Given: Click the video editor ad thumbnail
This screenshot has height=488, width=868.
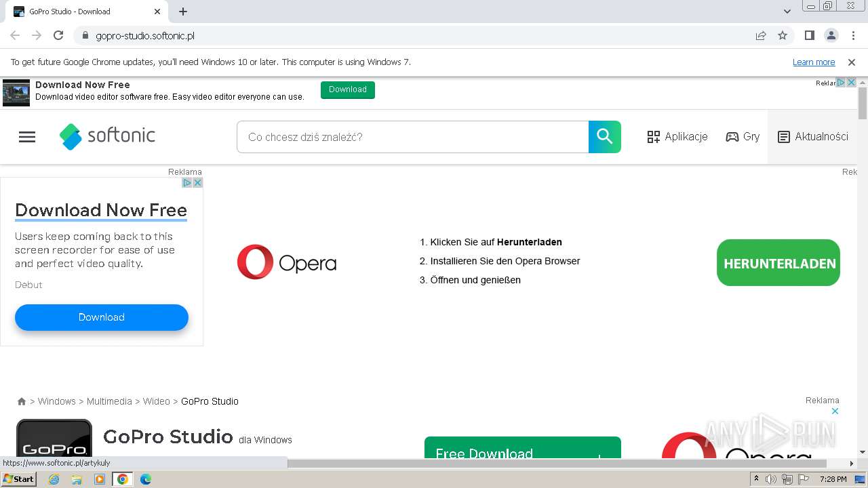Looking at the screenshot, I should [16, 93].
